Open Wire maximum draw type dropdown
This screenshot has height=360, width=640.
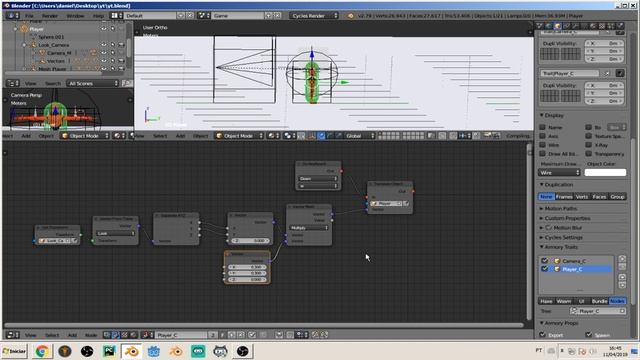[559, 173]
